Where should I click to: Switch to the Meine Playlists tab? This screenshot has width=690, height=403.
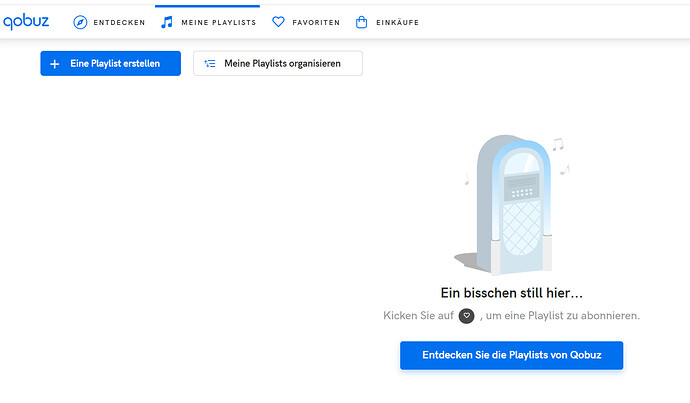pyautogui.click(x=208, y=22)
